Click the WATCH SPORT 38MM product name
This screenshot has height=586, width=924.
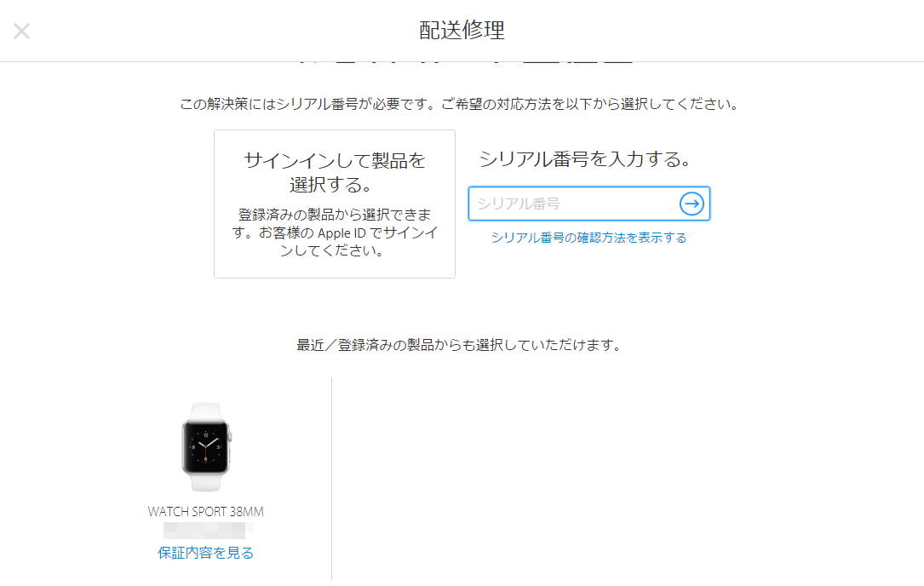click(x=205, y=512)
